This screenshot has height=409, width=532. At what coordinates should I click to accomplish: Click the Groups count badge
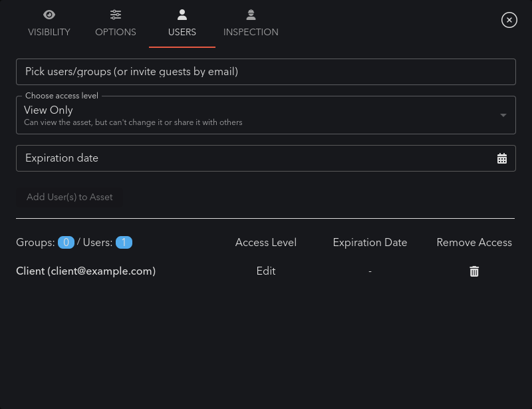(66, 242)
